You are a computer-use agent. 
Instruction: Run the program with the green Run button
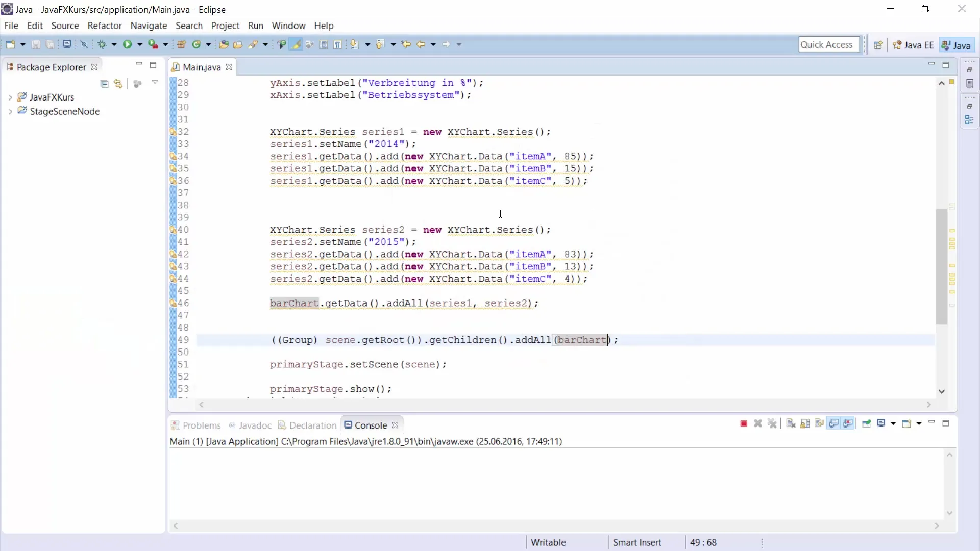(x=127, y=44)
